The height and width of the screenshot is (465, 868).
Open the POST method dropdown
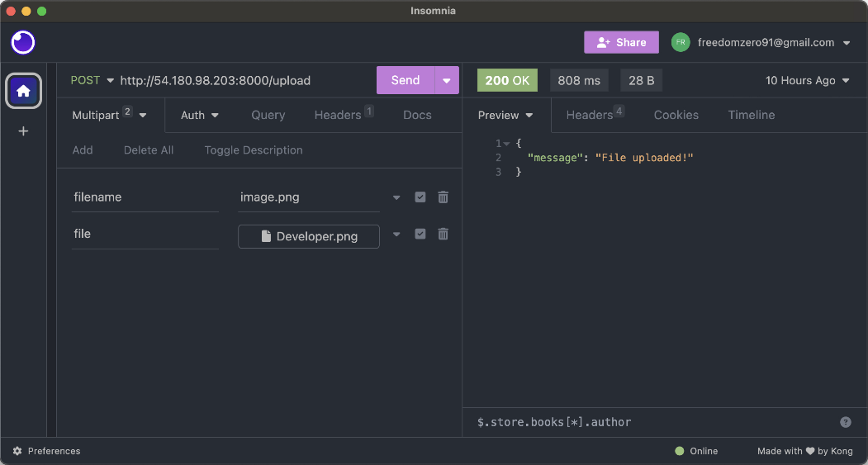(x=92, y=80)
